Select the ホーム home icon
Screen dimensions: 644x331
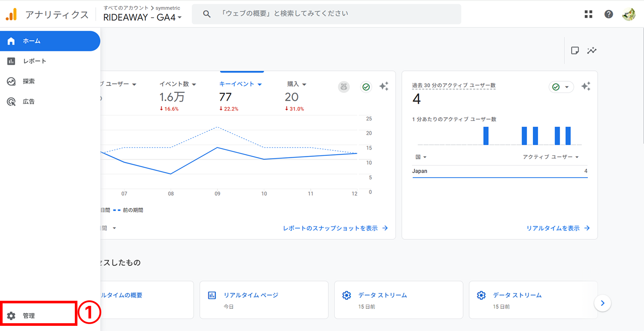click(11, 41)
